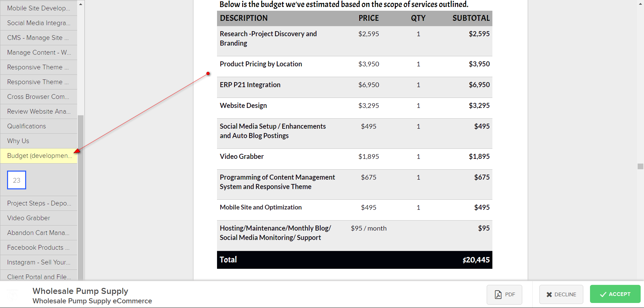The height and width of the screenshot is (308, 644).
Task: Jump to Facebook Products section
Action: [39, 247]
